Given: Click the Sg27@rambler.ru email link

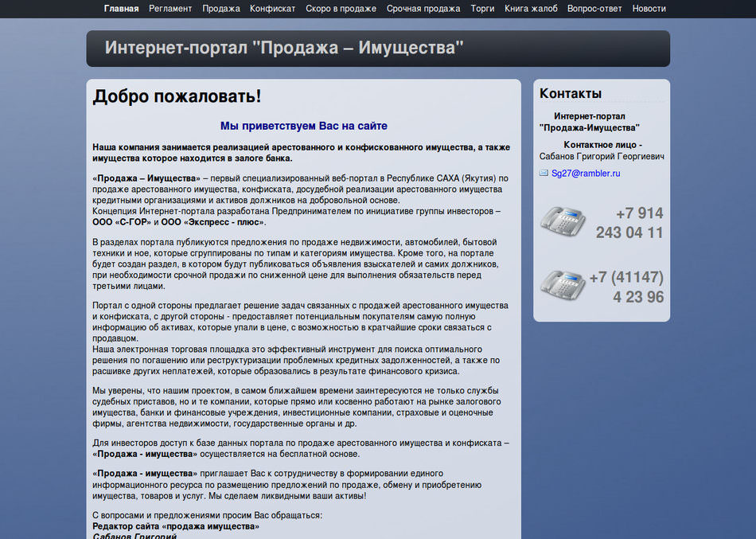Looking at the screenshot, I should click(x=586, y=174).
